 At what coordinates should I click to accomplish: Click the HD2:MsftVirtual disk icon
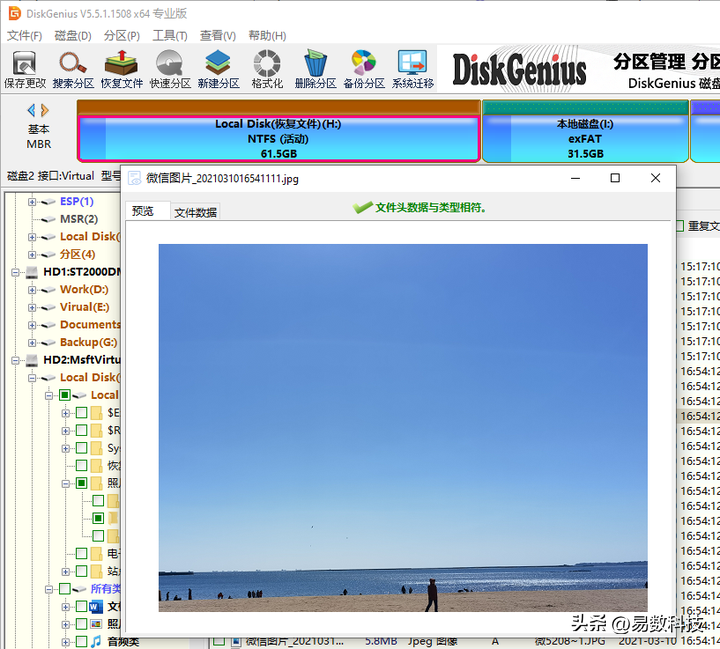(32, 360)
